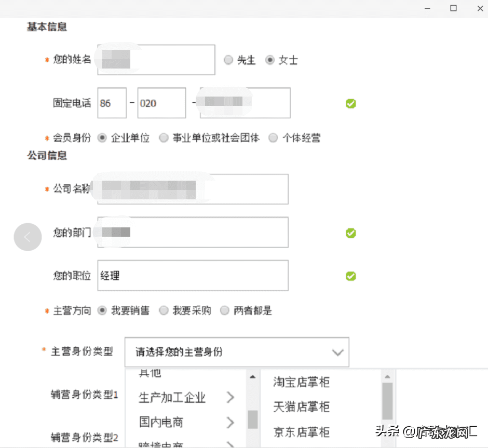Click the green checkmark beside 固定电话
488x448 pixels.
click(x=350, y=103)
